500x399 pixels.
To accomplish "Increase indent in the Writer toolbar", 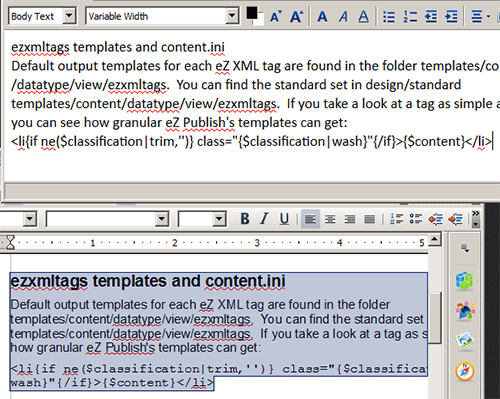I will point(455,219).
